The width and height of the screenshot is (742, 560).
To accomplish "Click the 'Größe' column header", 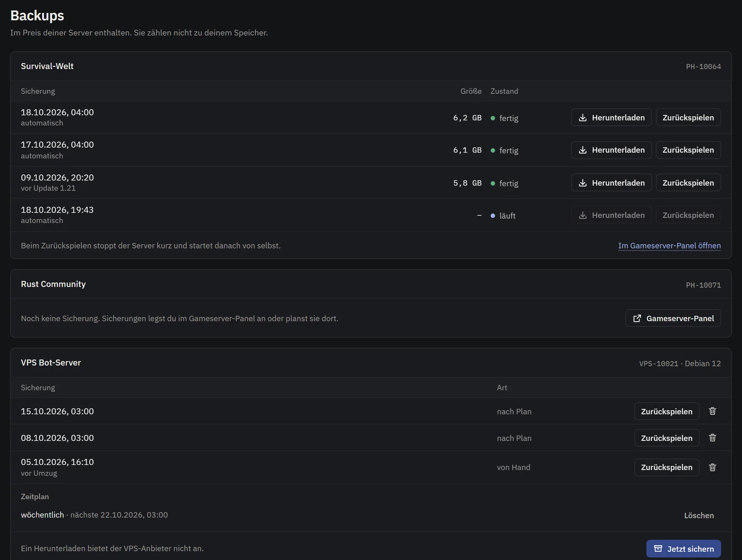I will coord(471,91).
